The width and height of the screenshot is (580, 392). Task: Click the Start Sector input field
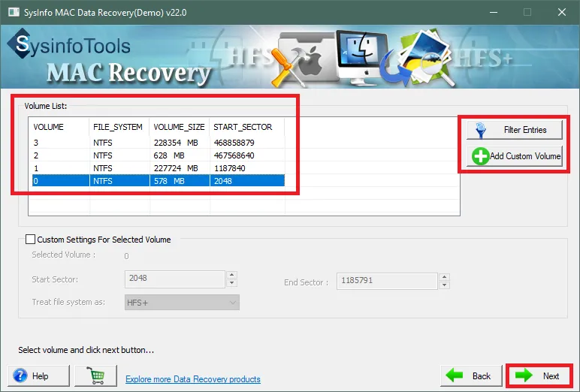coord(174,279)
